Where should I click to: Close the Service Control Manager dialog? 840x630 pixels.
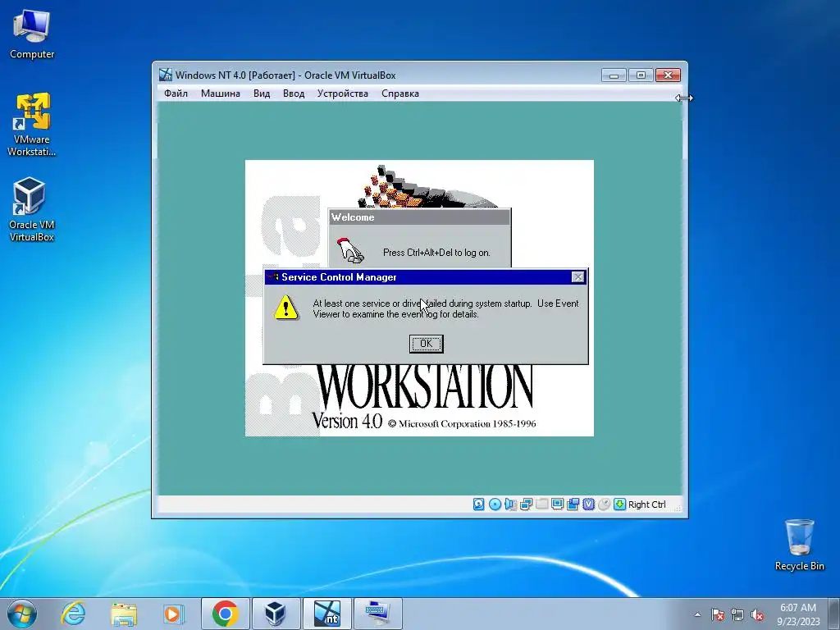pos(577,277)
